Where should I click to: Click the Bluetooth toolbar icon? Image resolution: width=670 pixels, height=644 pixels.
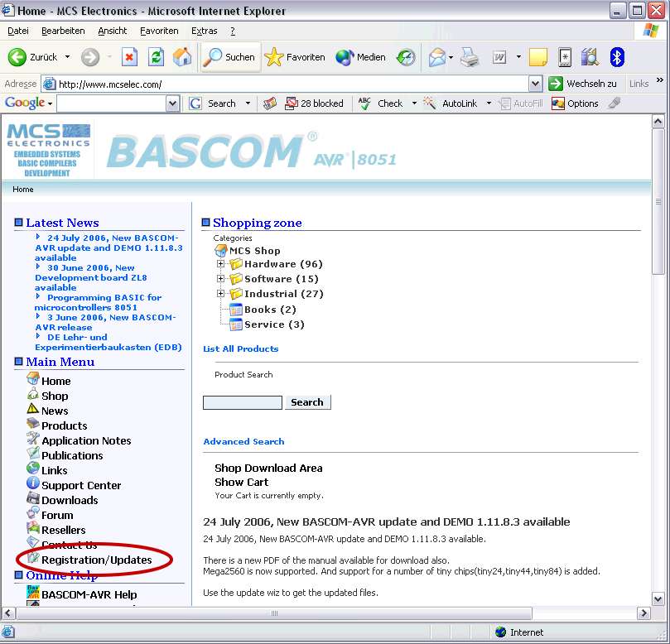point(617,57)
